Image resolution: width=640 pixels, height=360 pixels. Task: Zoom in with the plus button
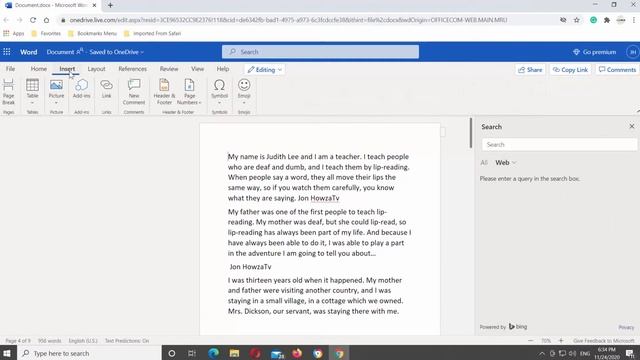[x=561, y=340]
